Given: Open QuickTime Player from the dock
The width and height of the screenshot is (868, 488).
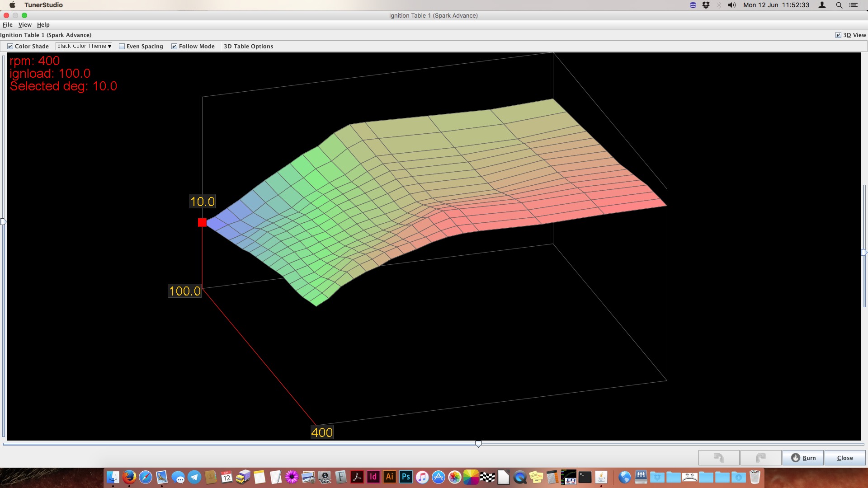Looking at the screenshot, I should point(520,477).
